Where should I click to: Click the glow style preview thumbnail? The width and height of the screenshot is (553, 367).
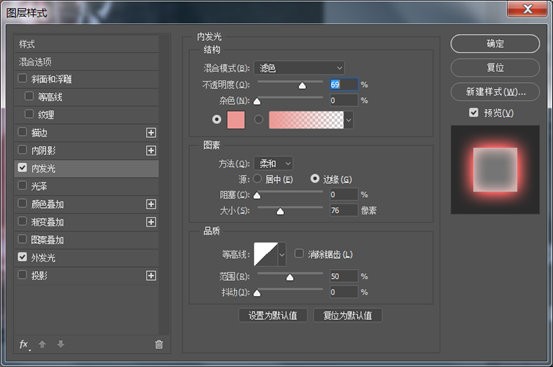point(495,170)
